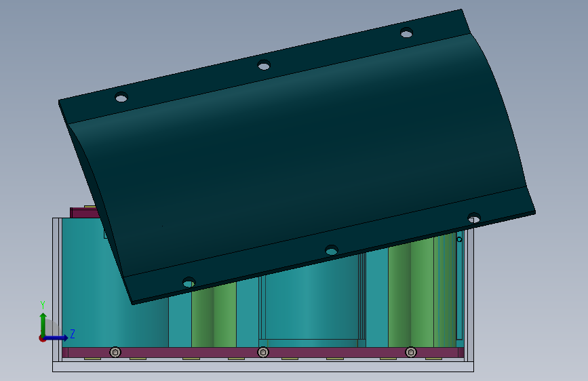Select the right hole on cover's upper flange
588x381 pixels.
coord(406,33)
